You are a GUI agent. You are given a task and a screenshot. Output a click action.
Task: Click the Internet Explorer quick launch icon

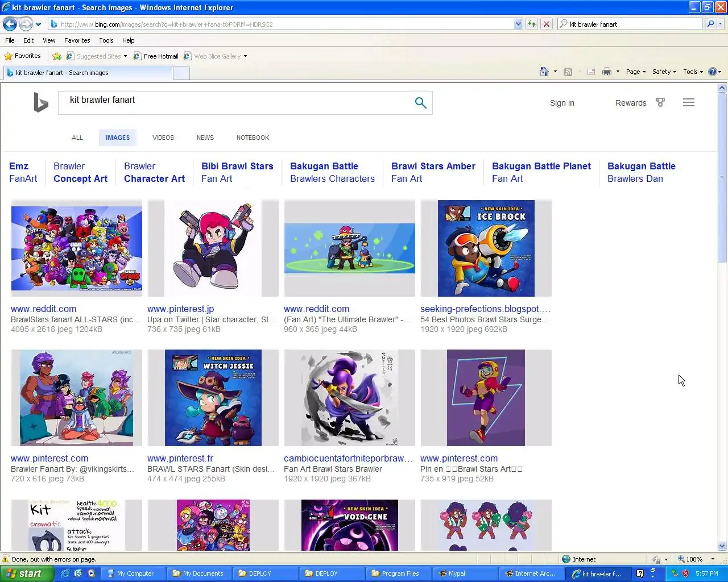point(65,573)
